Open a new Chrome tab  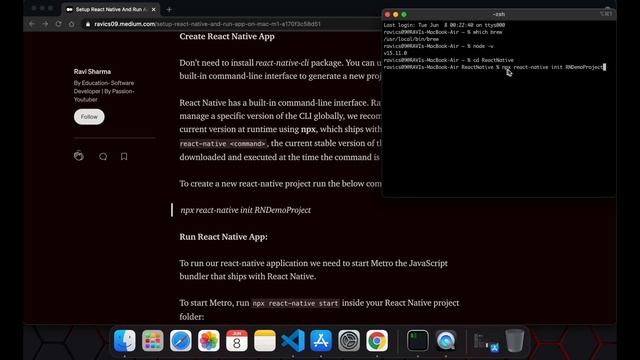pyautogui.click(x=169, y=9)
